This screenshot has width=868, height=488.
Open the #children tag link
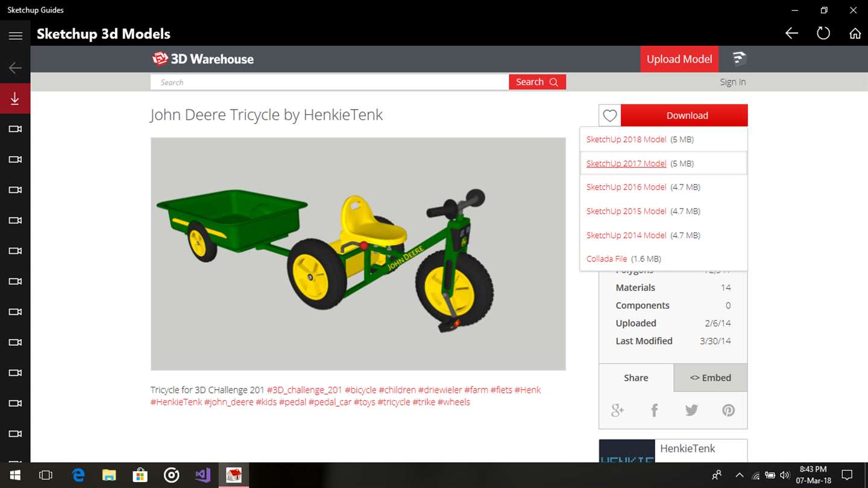pyautogui.click(x=397, y=390)
